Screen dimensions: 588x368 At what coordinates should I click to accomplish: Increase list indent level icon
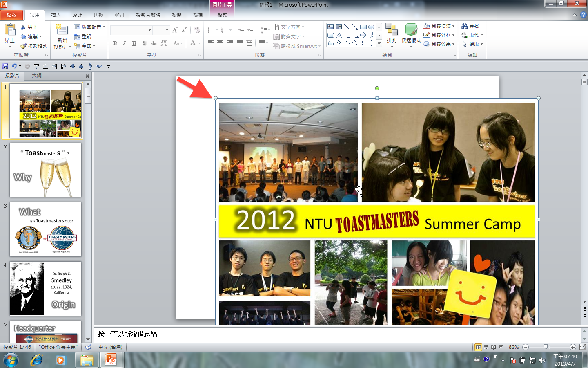click(x=251, y=30)
